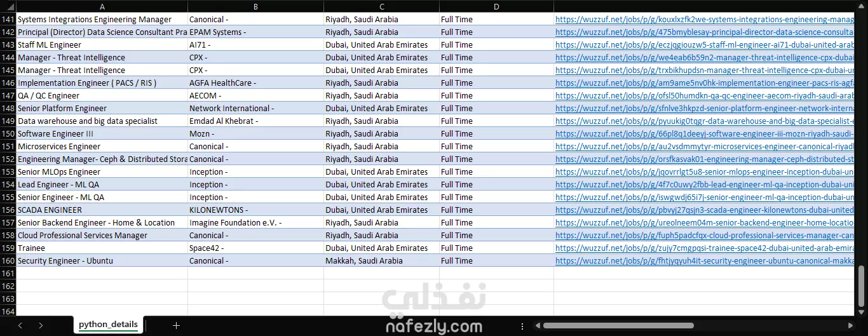Go to previous sheet with left arrow
This screenshot has width=868, height=336.
click(20, 325)
